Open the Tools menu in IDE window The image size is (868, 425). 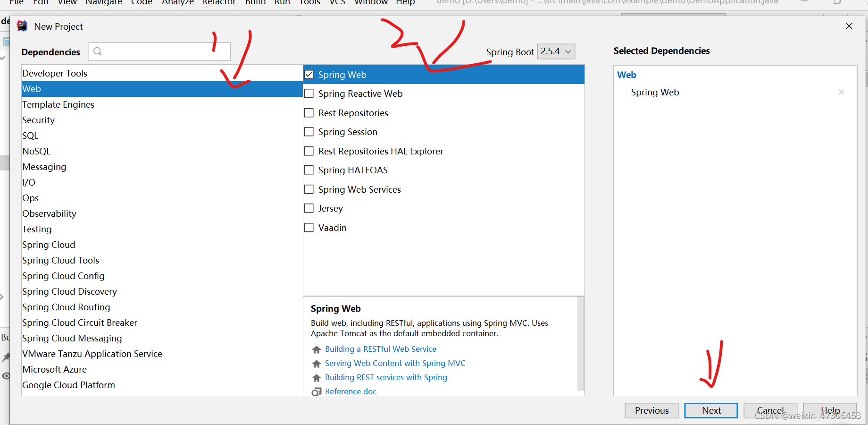click(309, 2)
